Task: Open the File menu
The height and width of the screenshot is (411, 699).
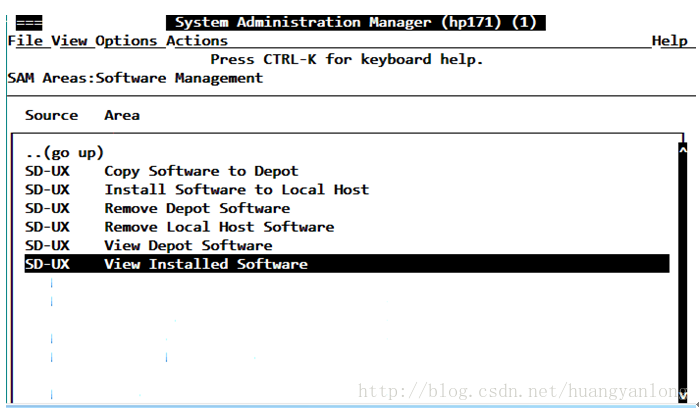Action: click(x=25, y=41)
